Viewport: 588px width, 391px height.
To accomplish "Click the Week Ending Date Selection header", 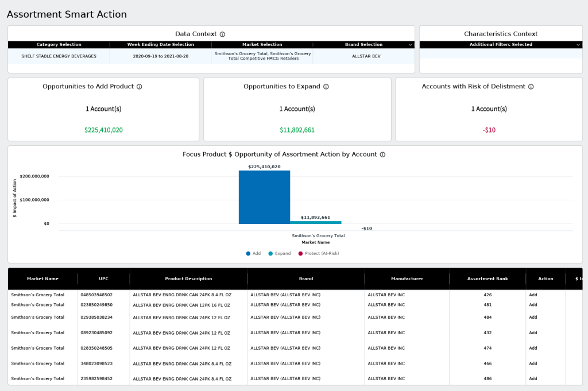I will [161, 45].
